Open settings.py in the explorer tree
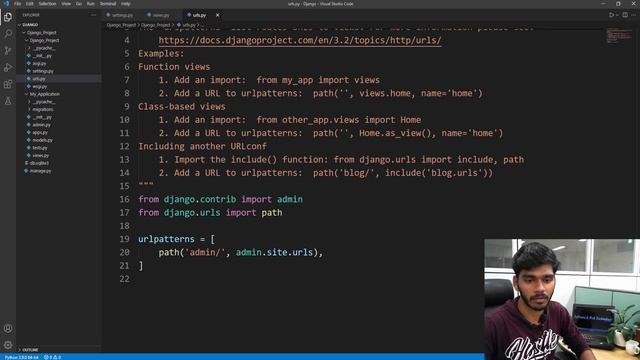 43,71
